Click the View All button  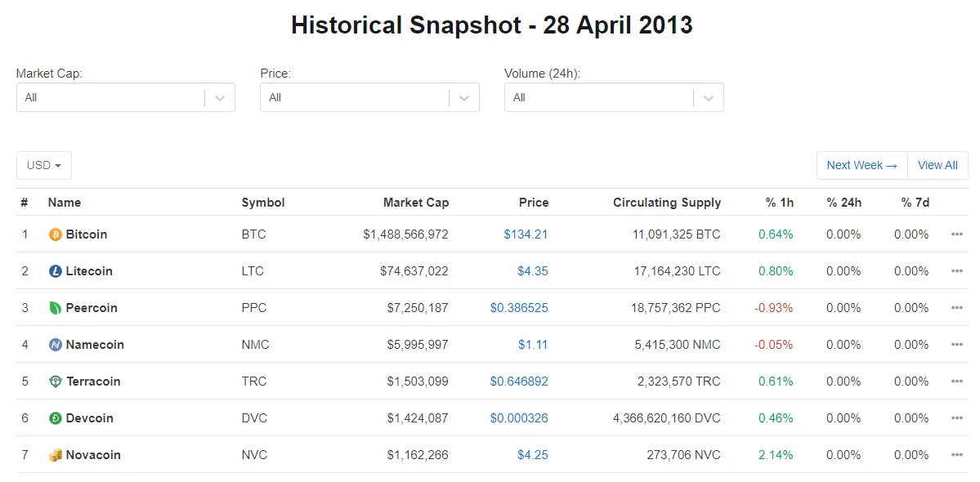pyautogui.click(x=937, y=166)
